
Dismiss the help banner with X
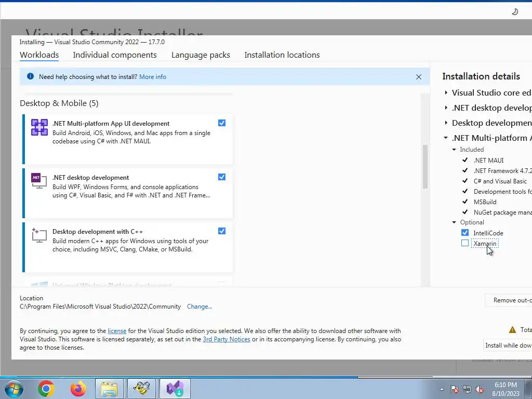point(419,77)
